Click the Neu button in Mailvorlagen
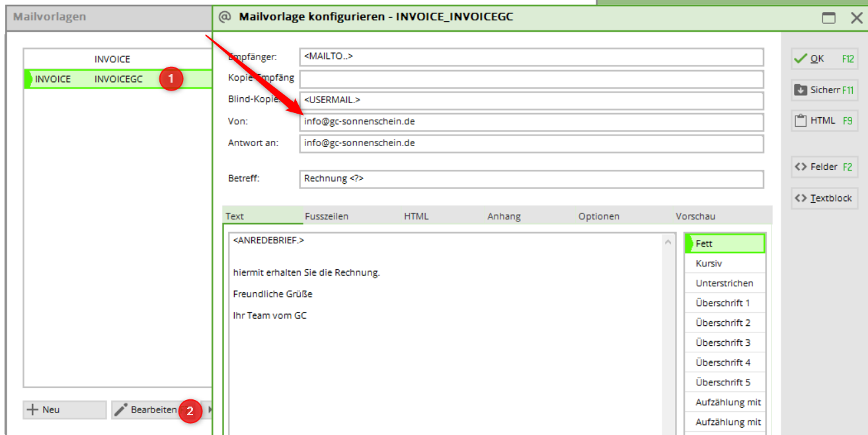 [64, 410]
